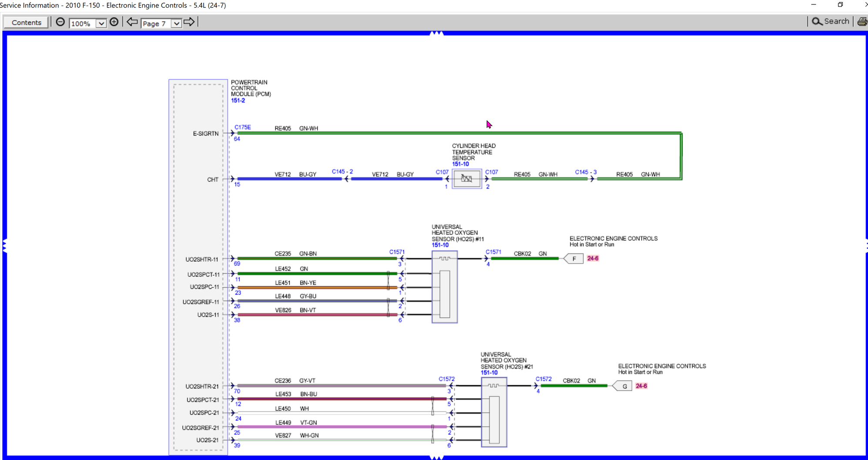The height and width of the screenshot is (460, 868).
Task: Click the zoom out magnifier icon
Action: [60, 22]
